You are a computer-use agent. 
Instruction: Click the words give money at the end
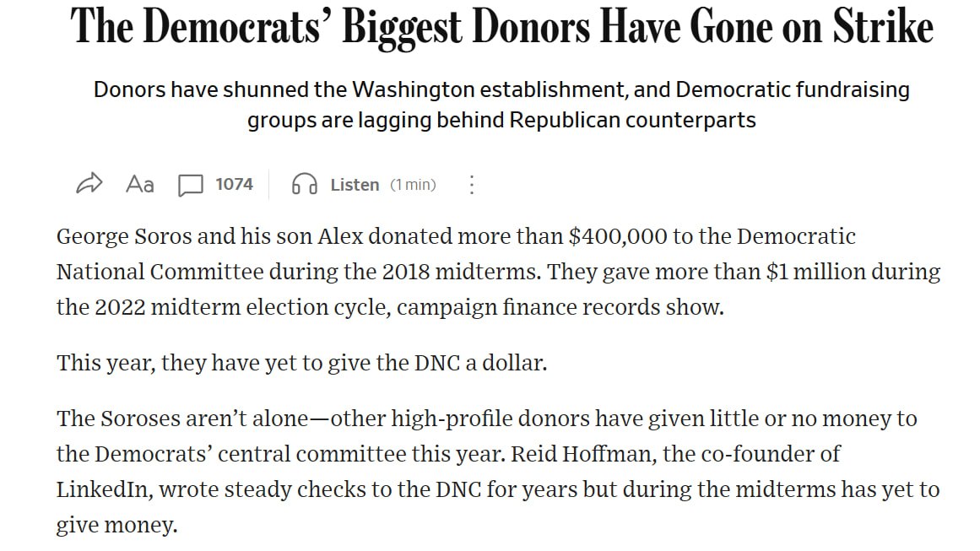click(116, 526)
